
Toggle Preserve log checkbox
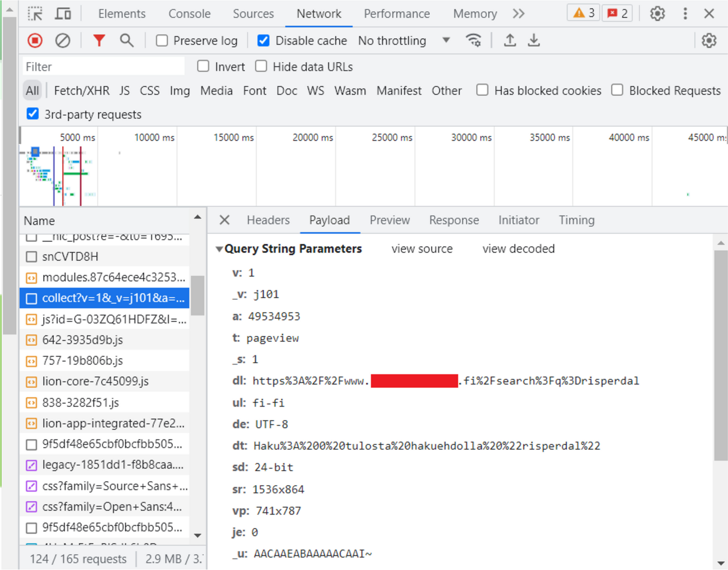(x=162, y=41)
